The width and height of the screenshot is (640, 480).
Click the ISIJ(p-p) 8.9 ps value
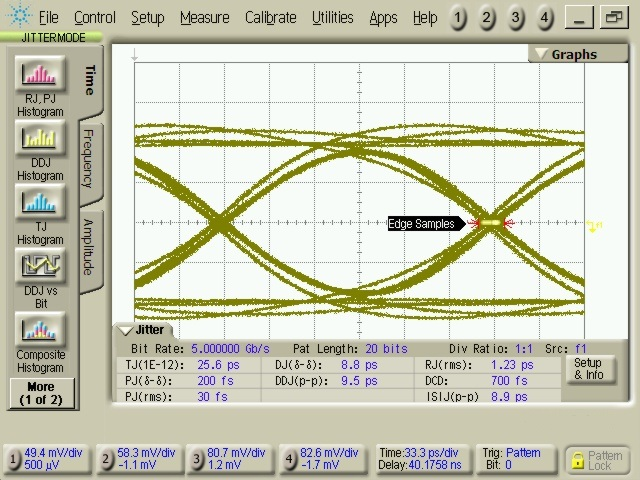click(509, 397)
